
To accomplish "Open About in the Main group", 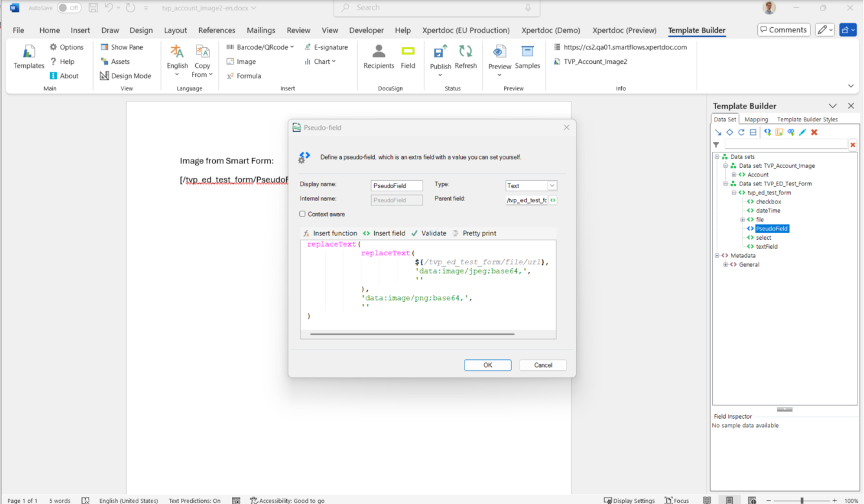I will (x=64, y=76).
